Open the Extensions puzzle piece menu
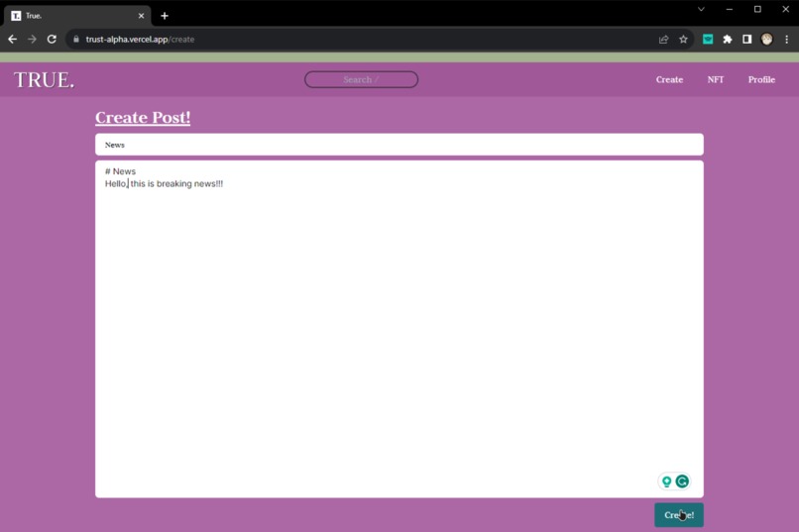This screenshot has height=532, width=799. (728, 40)
